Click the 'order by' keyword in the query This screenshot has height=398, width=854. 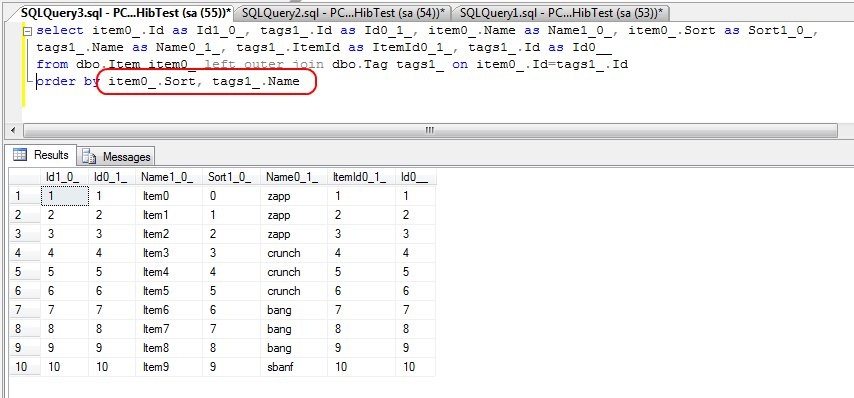[68, 82]
